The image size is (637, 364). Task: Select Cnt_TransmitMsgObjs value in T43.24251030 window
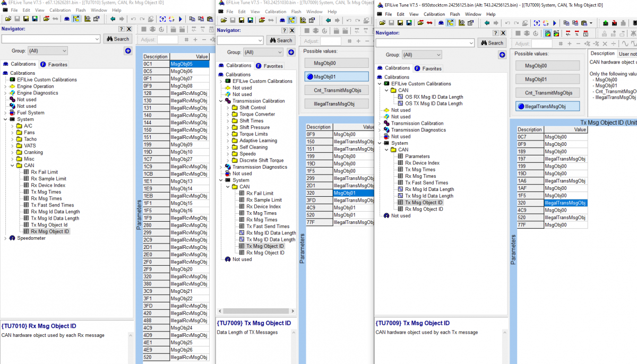pos(337,90)
